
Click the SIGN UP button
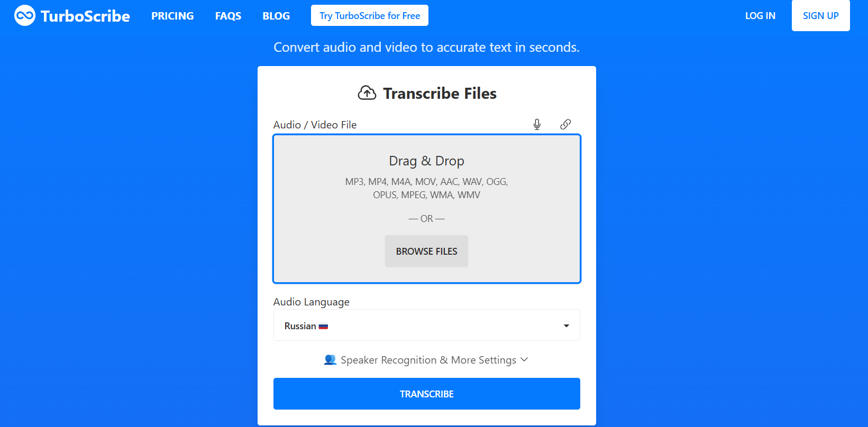pyautogui.click(x=821, y=15)
